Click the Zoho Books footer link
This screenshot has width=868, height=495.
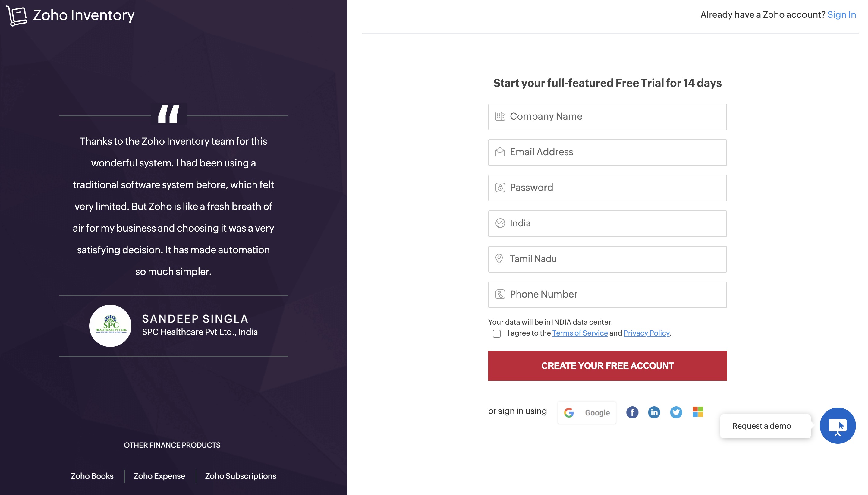92,476
